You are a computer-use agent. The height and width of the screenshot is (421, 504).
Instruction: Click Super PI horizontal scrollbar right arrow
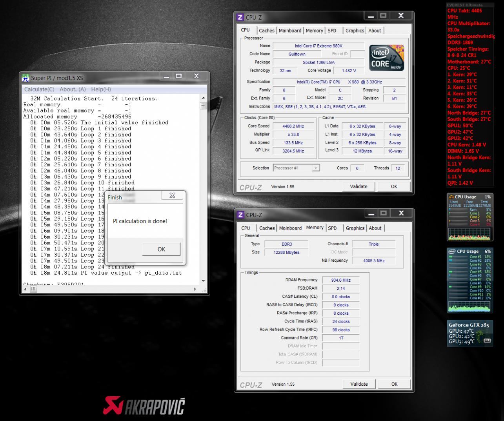tap(195, 289)
